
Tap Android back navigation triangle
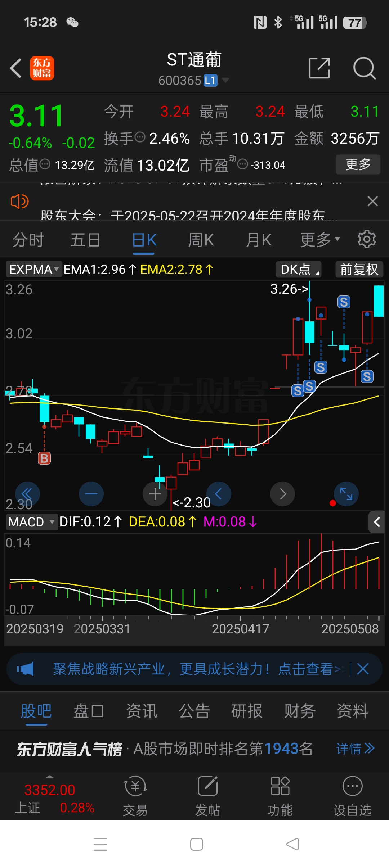pos(292,844)
